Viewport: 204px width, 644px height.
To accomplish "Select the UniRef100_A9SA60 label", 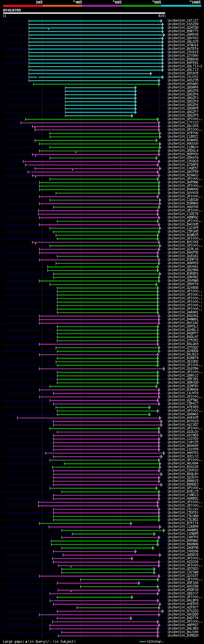I will pos(183,84).
